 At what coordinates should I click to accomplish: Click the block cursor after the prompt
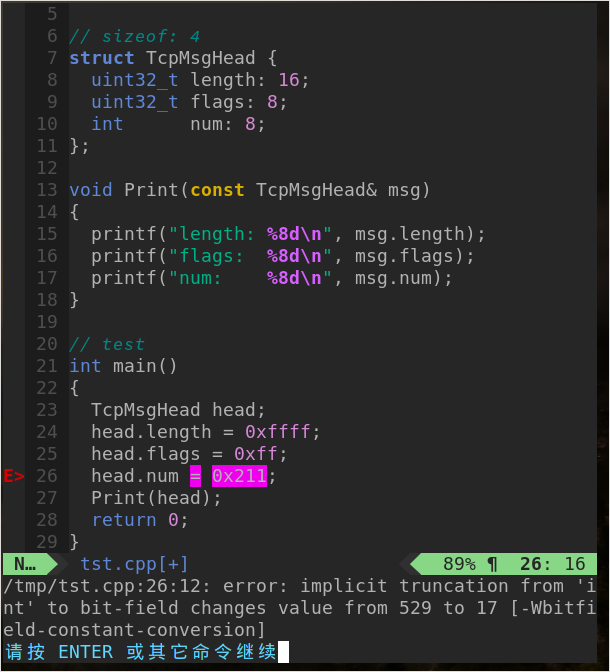click(x=283, y=652)
